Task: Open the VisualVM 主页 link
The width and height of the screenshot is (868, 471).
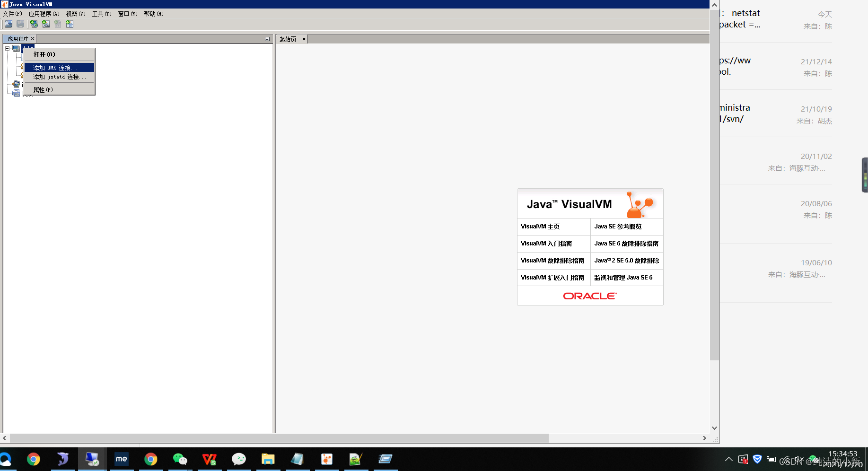Action: [540, 227]
